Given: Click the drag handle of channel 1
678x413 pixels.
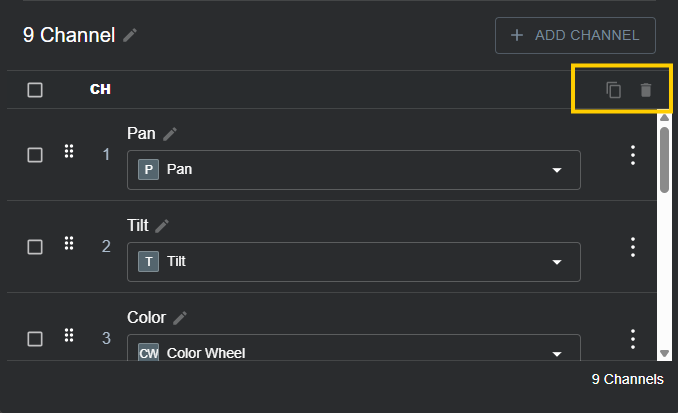Looking at the screenshot, I should [x=69, y=151].
